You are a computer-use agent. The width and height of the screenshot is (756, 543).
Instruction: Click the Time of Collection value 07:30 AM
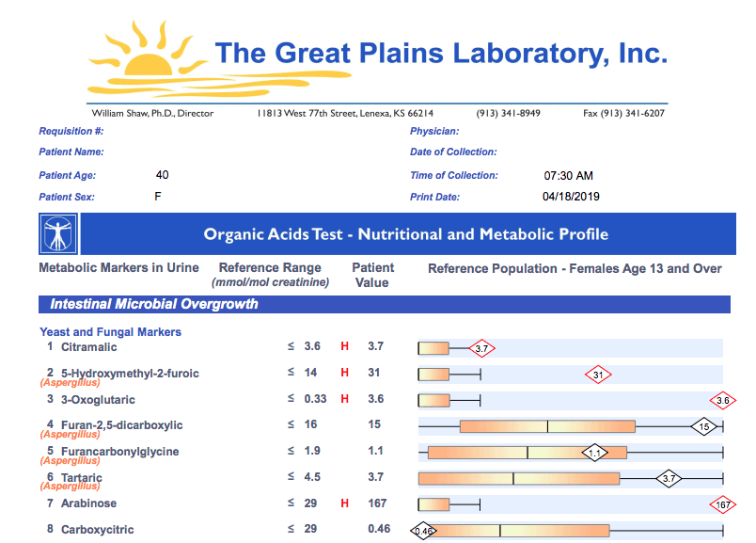click(x=569, y=176)
